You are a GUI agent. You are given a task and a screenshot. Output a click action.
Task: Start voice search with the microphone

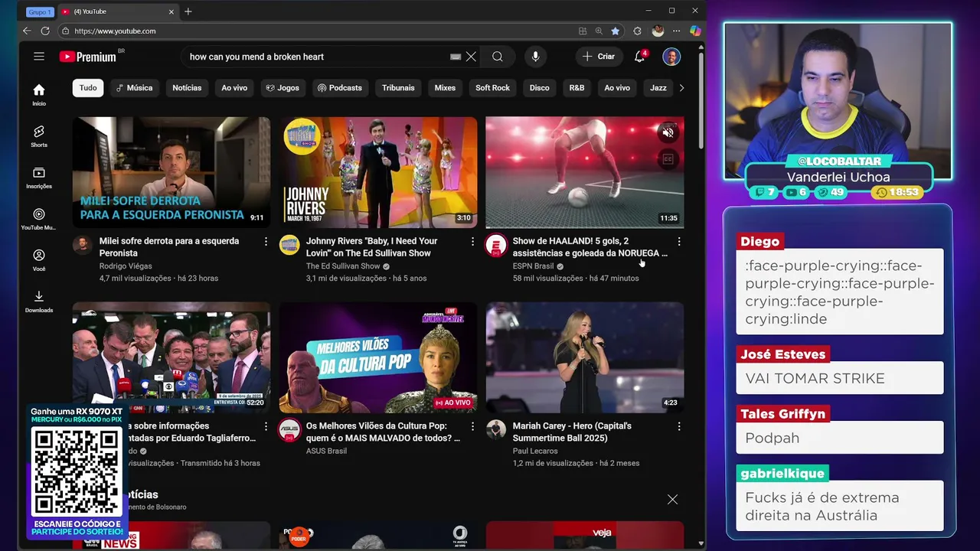coord(535,57)
